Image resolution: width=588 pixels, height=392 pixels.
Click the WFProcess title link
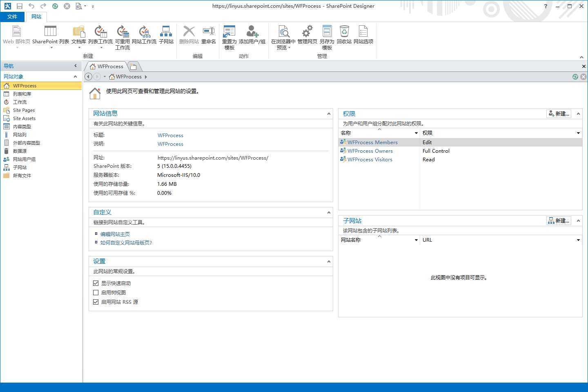pyautogui.click(x=170, y=136)
